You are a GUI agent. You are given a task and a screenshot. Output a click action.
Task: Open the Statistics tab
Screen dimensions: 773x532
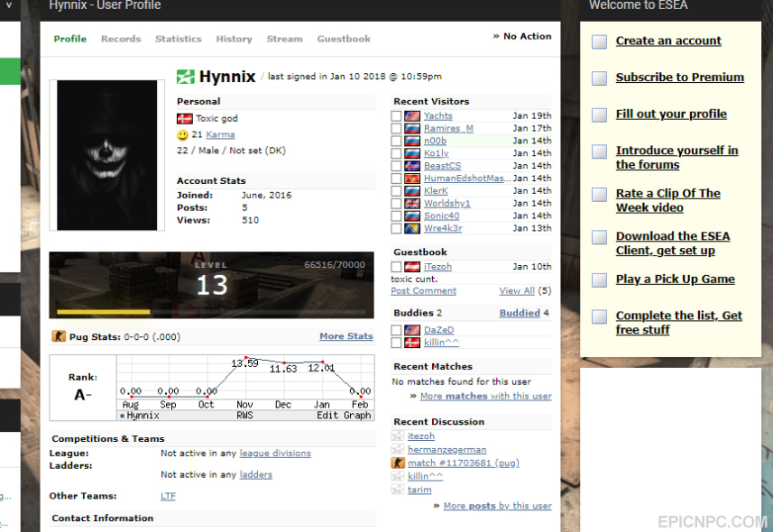(179, 39)
